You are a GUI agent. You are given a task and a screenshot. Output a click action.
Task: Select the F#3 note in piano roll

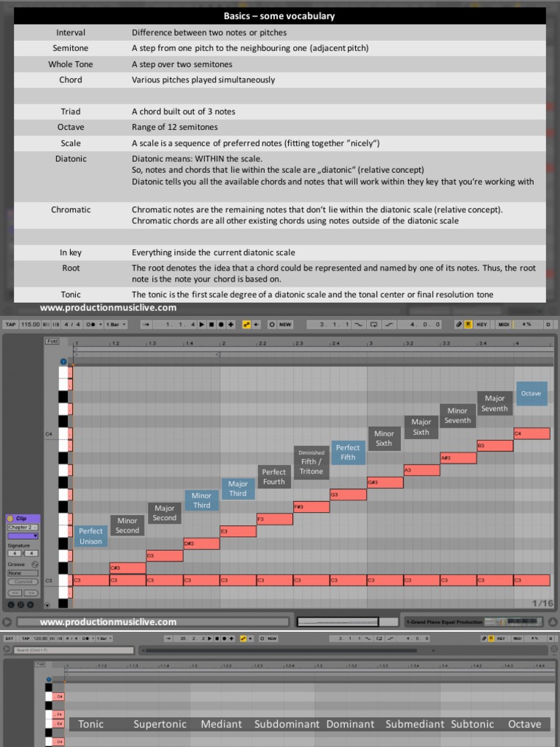(x=311, y=506)
